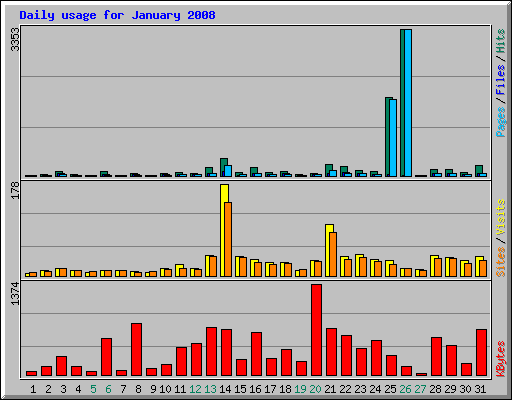
Task: Click the Sites legend label
Action: [501, 262]
